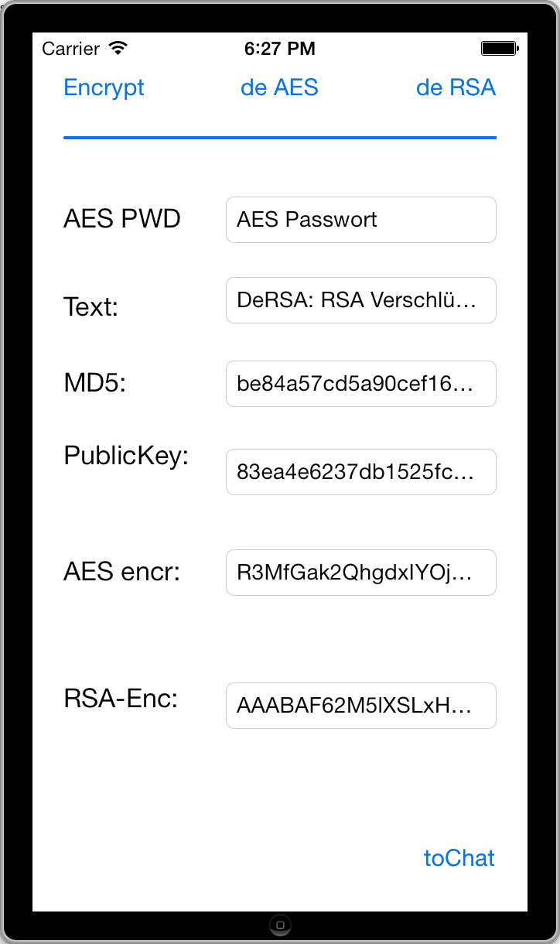Click the AES PWD label
560x944 pixels.
(x=122, y=220)
